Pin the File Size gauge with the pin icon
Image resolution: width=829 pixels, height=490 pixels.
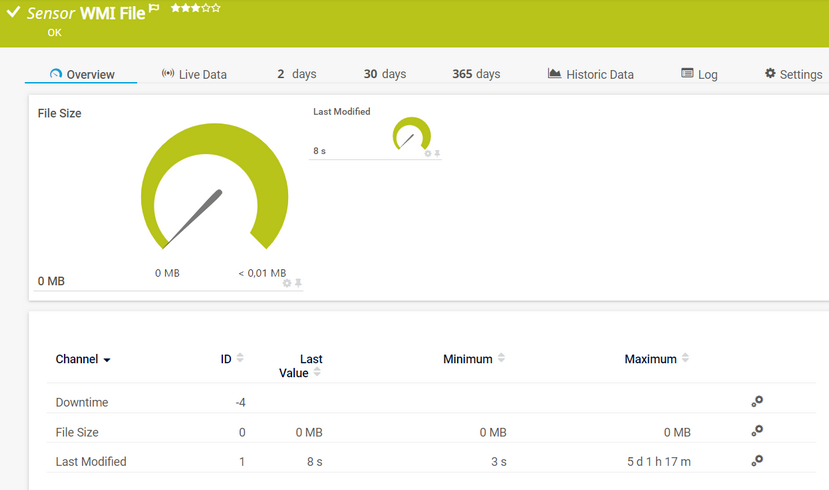[298, 283]
